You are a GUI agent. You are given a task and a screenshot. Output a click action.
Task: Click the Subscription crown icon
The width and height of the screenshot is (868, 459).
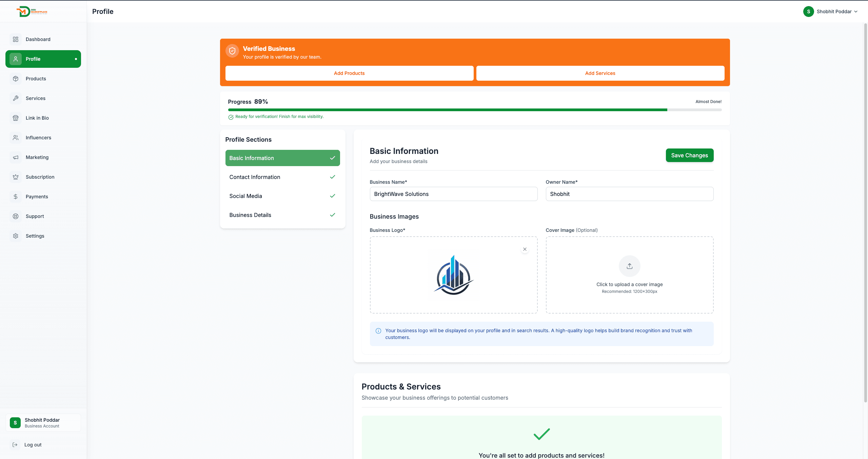coord(16,177)
